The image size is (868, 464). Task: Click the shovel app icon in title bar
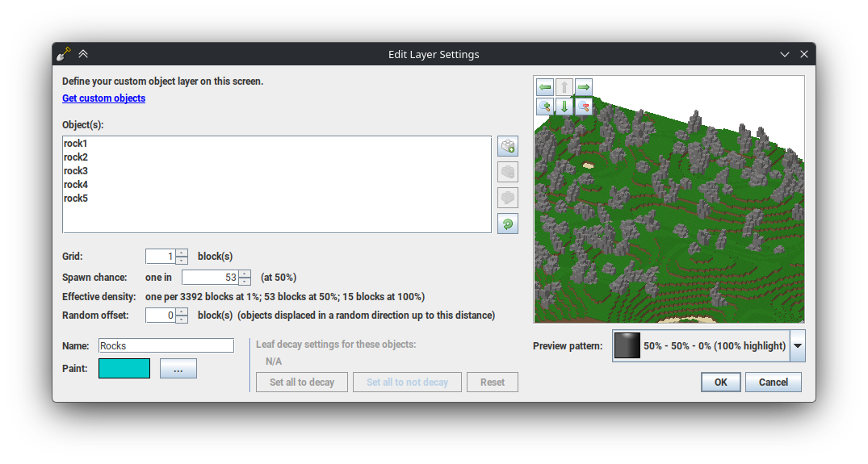tap(64, 54)
